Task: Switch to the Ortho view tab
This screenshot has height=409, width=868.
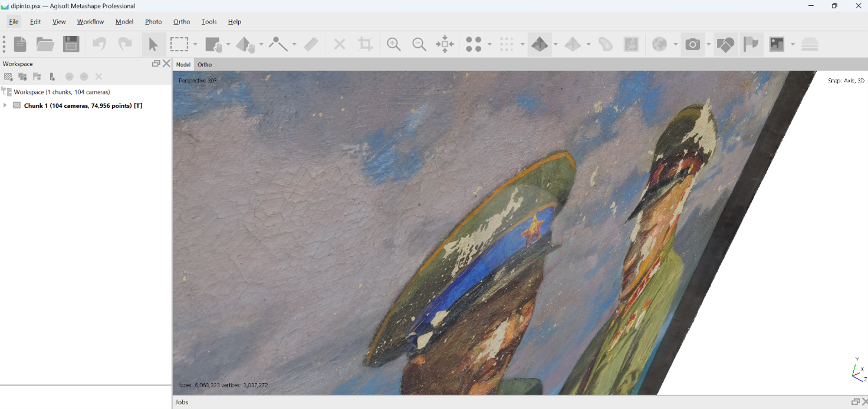Action: [205, 64]
